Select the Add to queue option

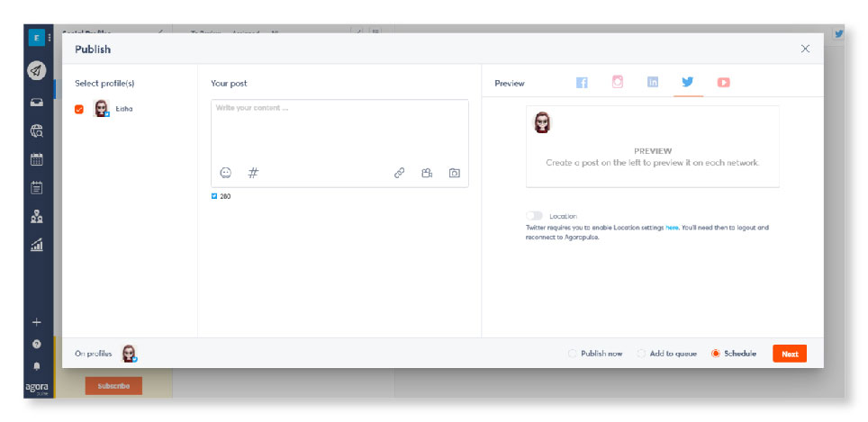(x=667, y=354)
